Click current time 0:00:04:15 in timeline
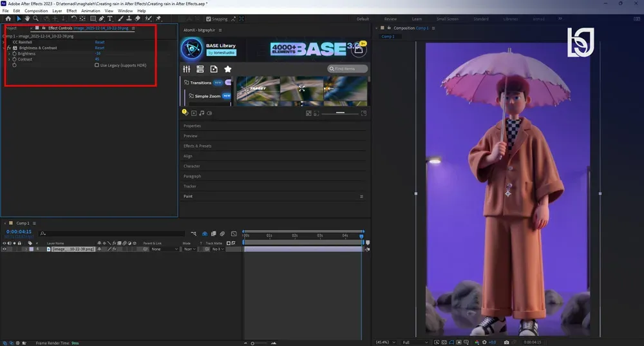Screen dimensions: 644x346 click(x=19, y=232)
